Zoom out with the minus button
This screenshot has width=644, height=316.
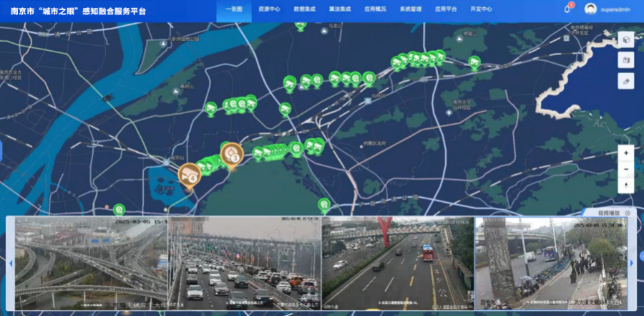pos(626,169)
